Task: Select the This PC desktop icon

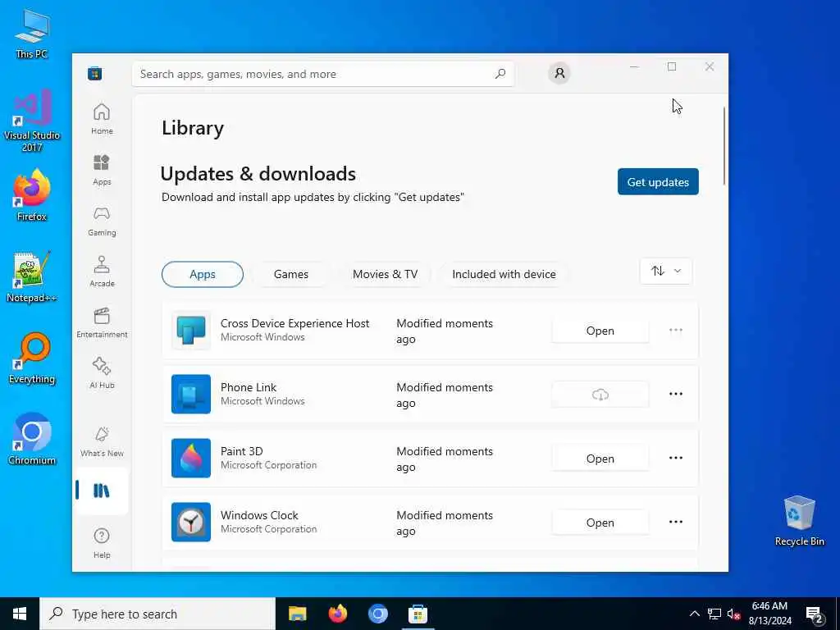Action: tap(32, 34)
